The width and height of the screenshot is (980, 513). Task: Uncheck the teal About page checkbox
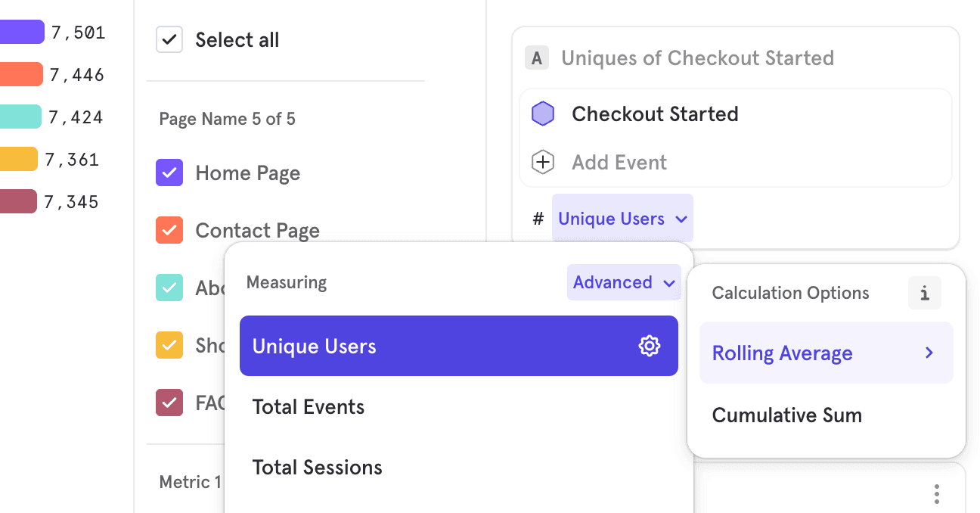(x=169, y=288)
